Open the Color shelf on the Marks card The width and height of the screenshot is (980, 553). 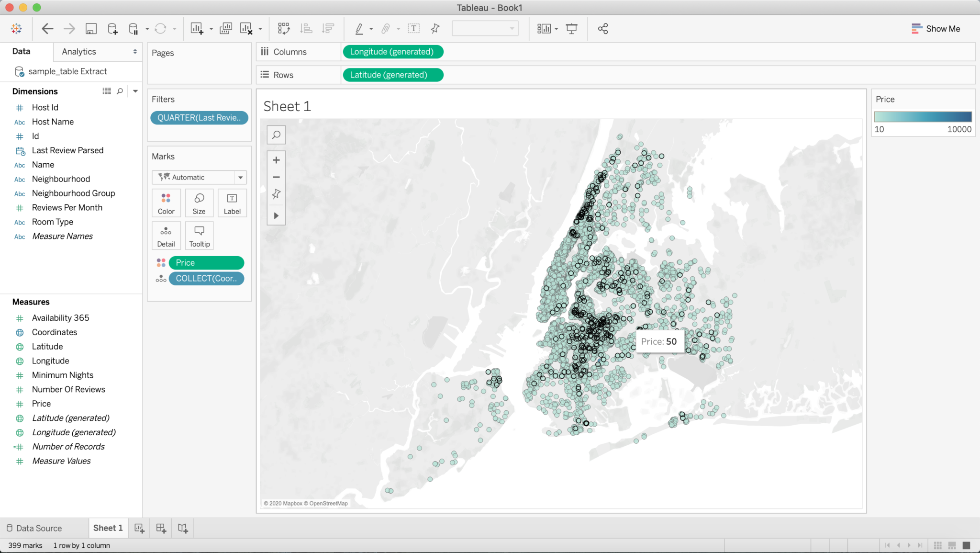coord(166,203)
